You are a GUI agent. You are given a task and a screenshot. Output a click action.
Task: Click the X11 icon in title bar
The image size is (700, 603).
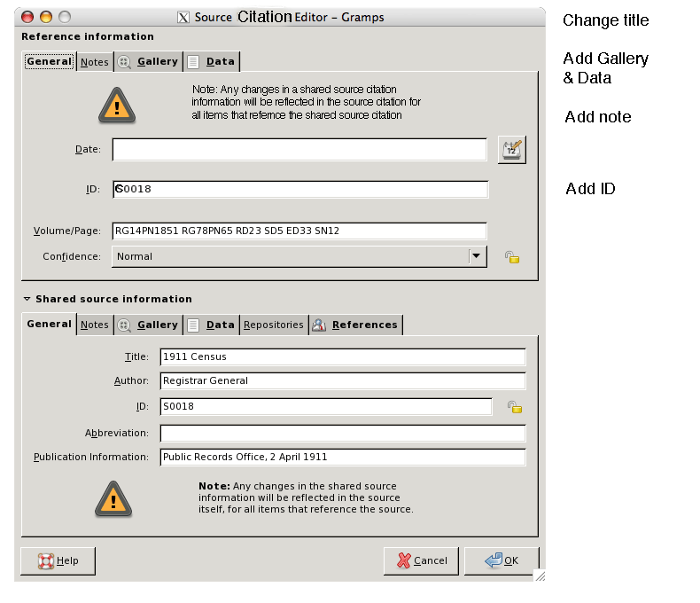coord(183,18)
